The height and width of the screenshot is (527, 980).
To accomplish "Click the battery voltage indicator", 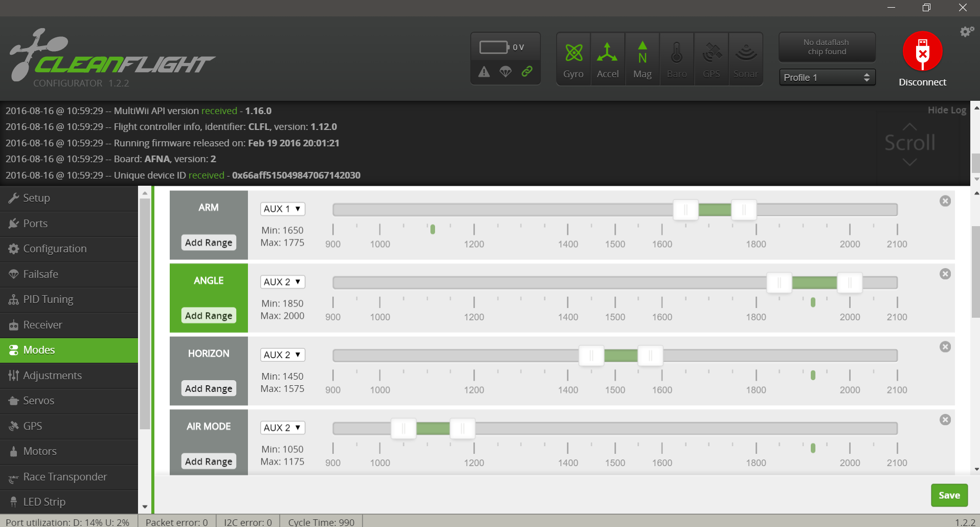I will pos(502,47).
